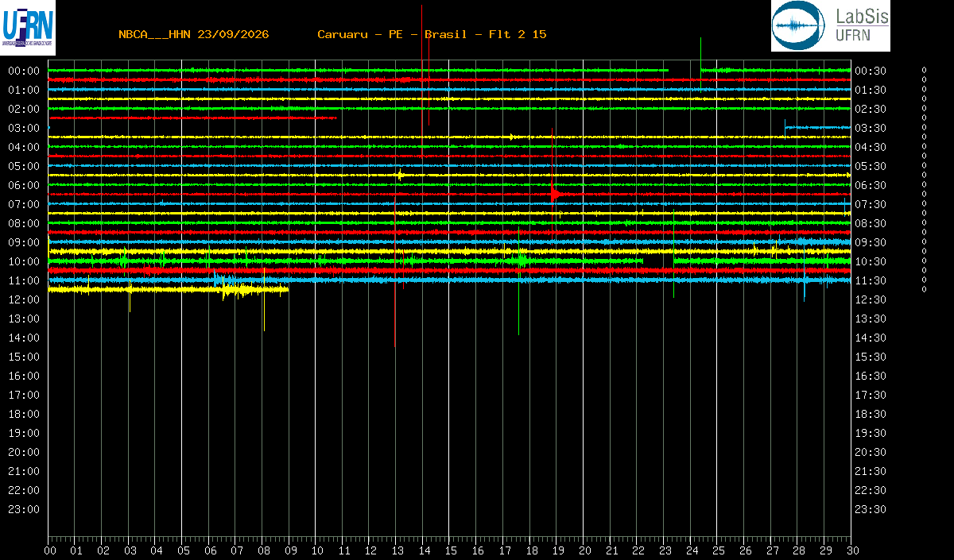
Task: Click the red event burst on the 06:30 trace
Action: 556,194
